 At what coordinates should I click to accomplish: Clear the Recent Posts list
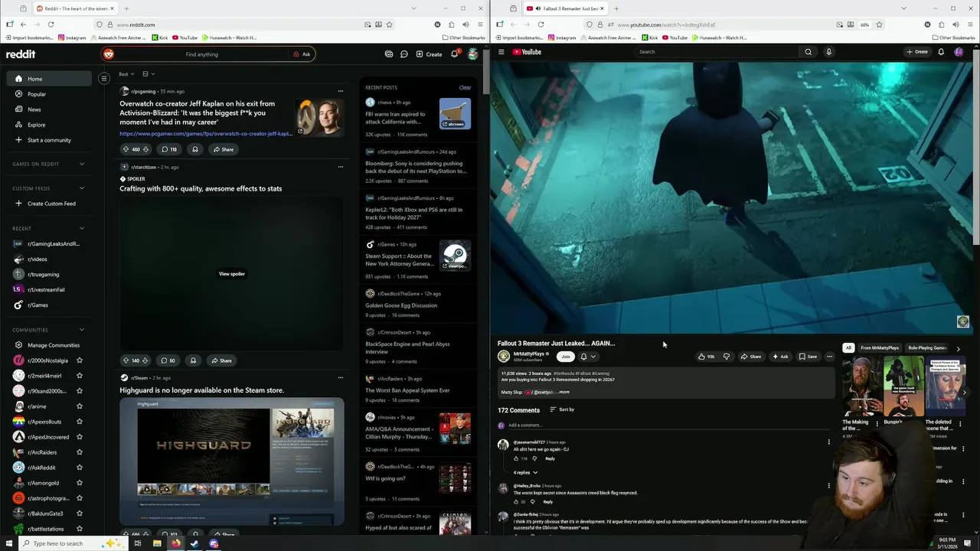[x=465, y=87]
